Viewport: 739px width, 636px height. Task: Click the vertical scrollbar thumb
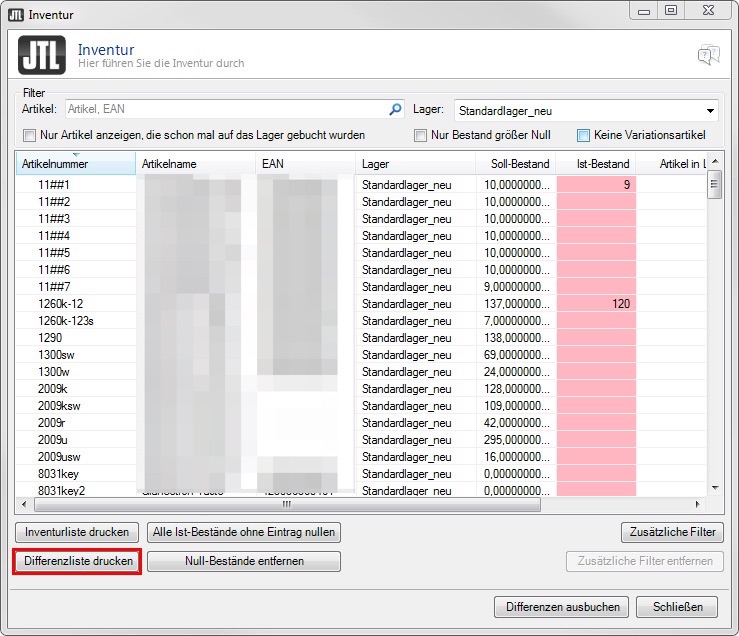(x=714, y=184)
